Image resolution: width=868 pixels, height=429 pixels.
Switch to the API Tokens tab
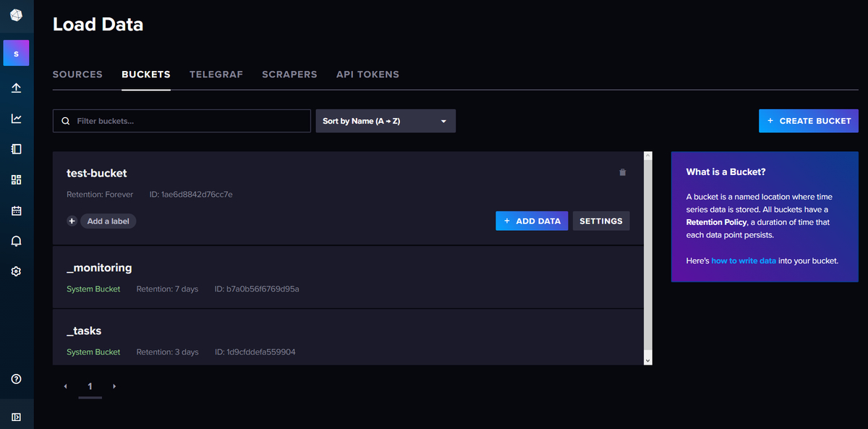point(367,75)
